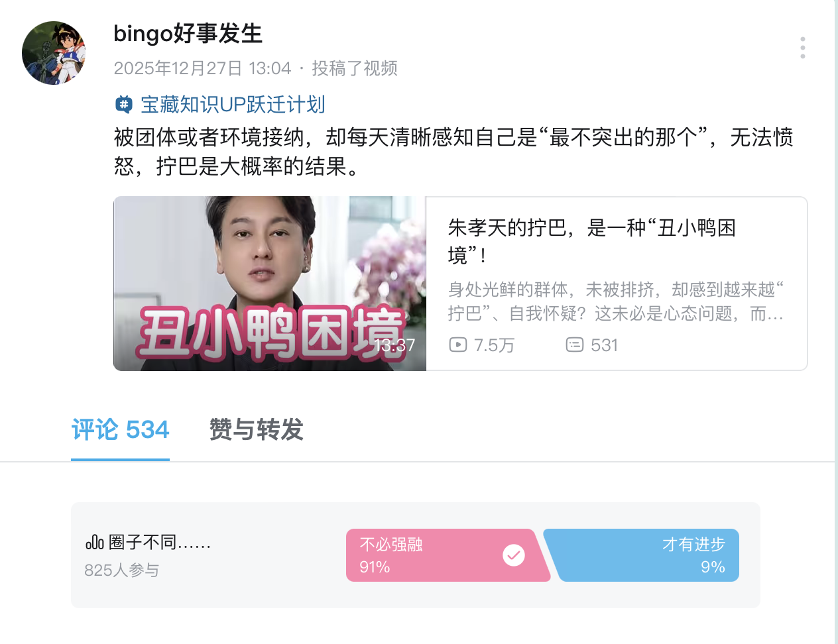Screen dimensions: 838x644
Task: Open the 赞与转发 tab
Action: tap(256, 430)
